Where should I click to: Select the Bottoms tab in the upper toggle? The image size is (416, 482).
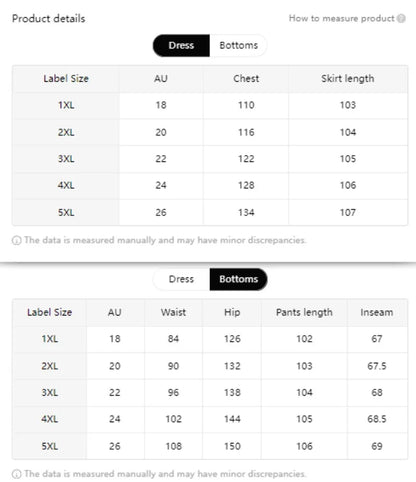(x=238, y=45)
